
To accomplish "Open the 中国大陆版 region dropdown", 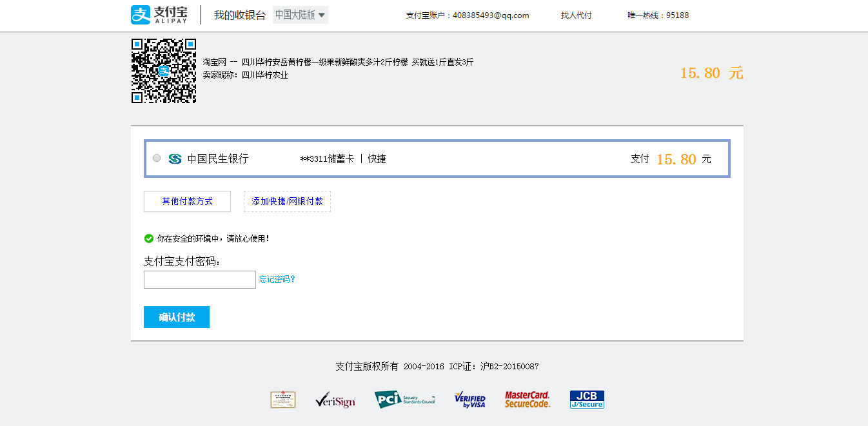I will click(301, 15).
